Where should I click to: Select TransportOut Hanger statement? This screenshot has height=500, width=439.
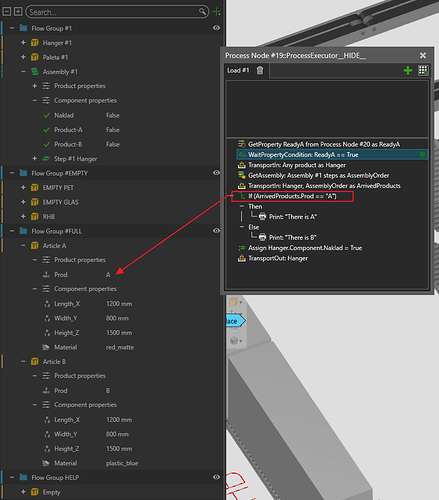[x=273, y=258]
